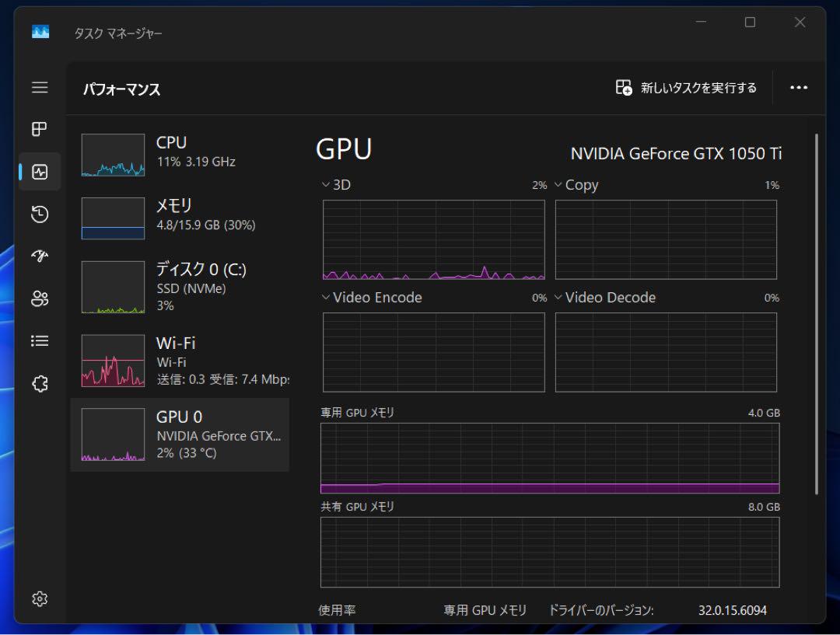This screenshot has height=635, width=840.
Task: Click the Video Decode usage graph
Action: tap(666, 352)
